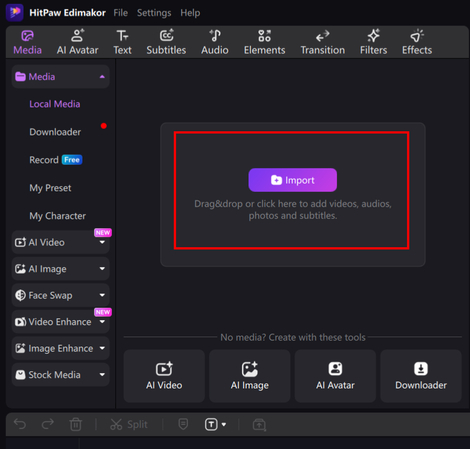Open the Transition tab

323,43
